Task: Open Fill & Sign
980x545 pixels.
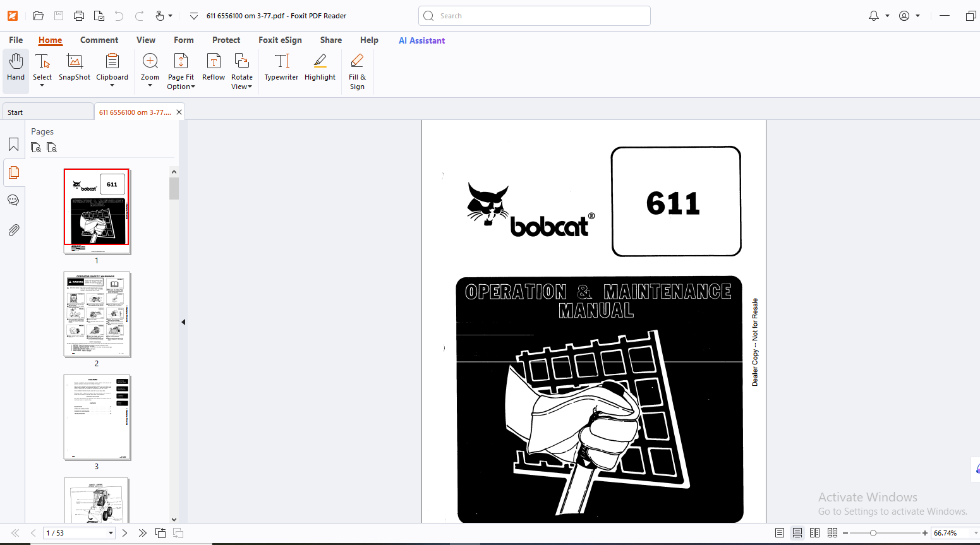Action: click(357, 71)
